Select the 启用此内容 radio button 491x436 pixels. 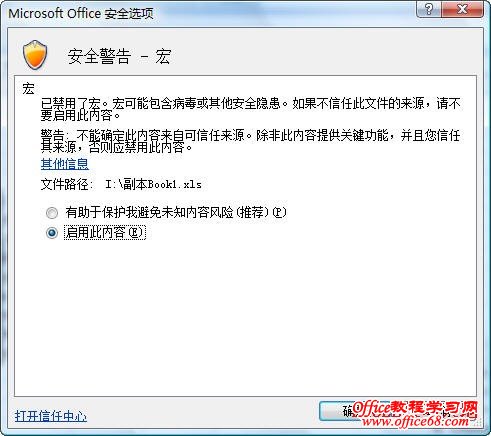coord(52,233)
